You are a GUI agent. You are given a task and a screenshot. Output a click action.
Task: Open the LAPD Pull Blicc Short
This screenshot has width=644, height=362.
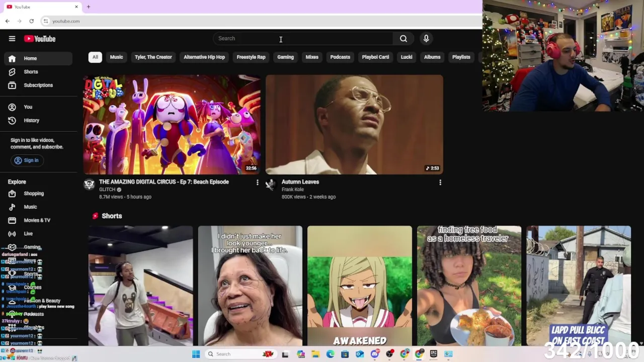(x=579, y=286)
